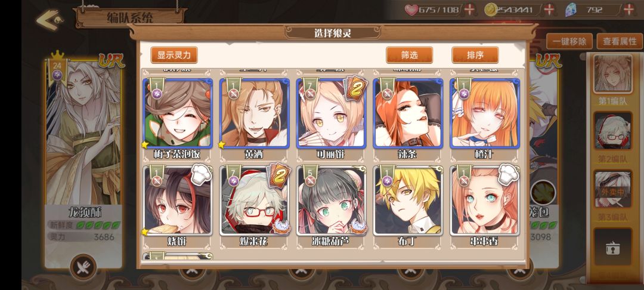
Task: Tap fork-and-knife icon under 龙须酥
Action: pyautogui.click(x=83, y=267)
